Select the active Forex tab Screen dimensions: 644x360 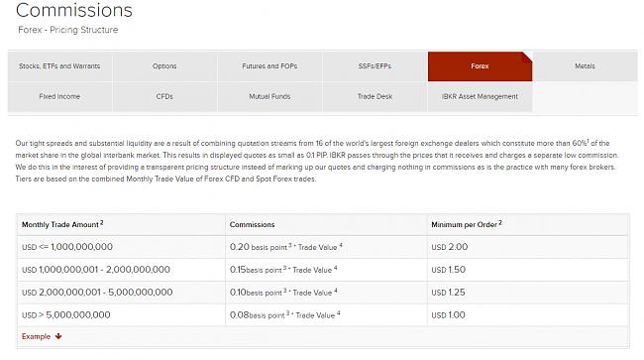(x=480, y=66)
